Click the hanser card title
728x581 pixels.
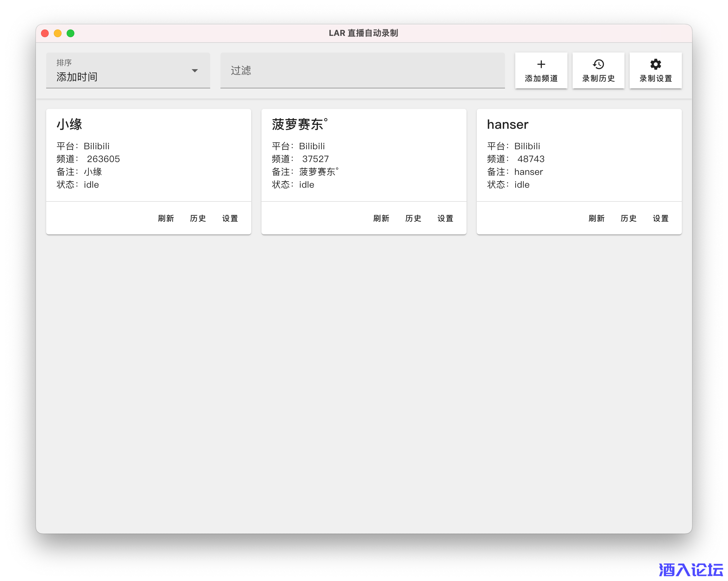tap(508, 125)
